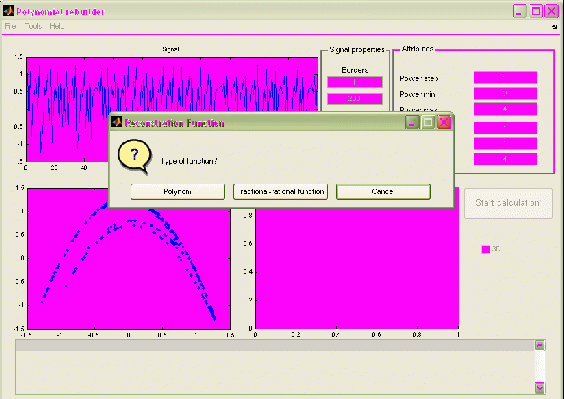Viewport: 564px width, 399px height.
Task: Cancel the Reconstruction Function dialog
Action: 383,191
